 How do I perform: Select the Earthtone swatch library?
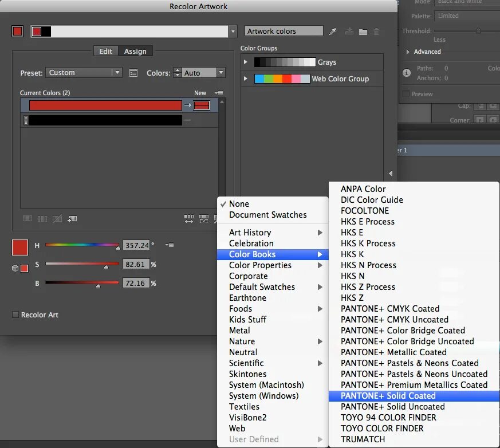point(273,298)
